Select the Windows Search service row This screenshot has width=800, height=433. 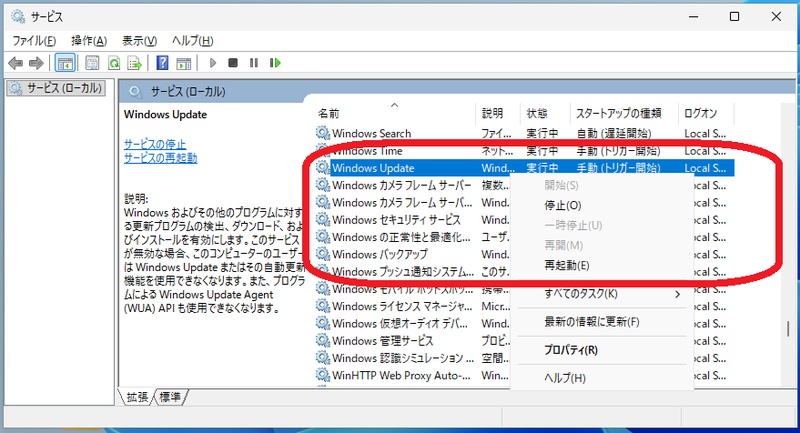click(x=524, y=133)
